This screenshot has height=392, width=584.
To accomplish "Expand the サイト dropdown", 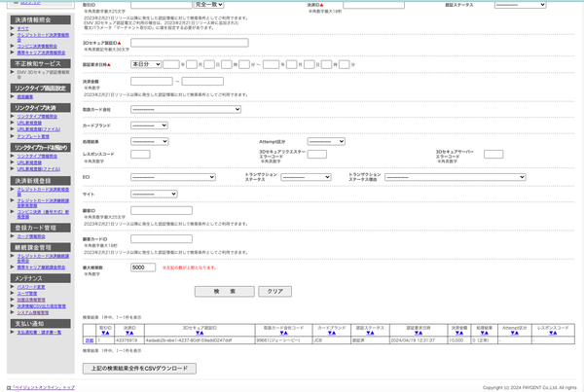I will click(x=154, y=194).
